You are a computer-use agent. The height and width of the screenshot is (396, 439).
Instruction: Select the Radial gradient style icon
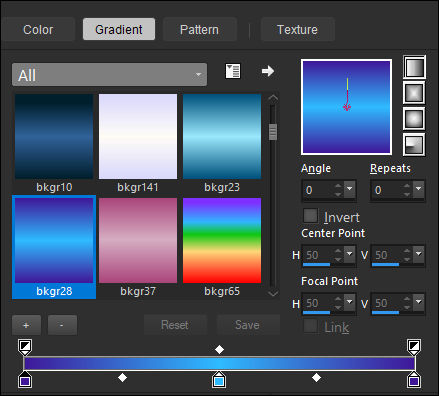point(414,145)
